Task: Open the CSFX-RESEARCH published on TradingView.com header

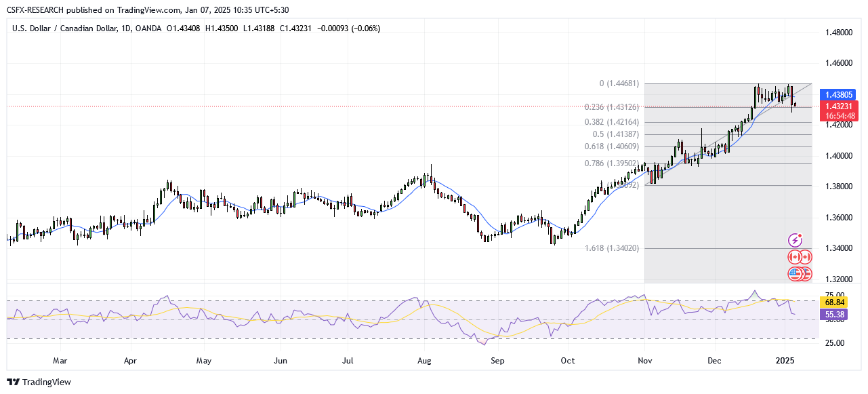Action: click(x=148, y=10)
